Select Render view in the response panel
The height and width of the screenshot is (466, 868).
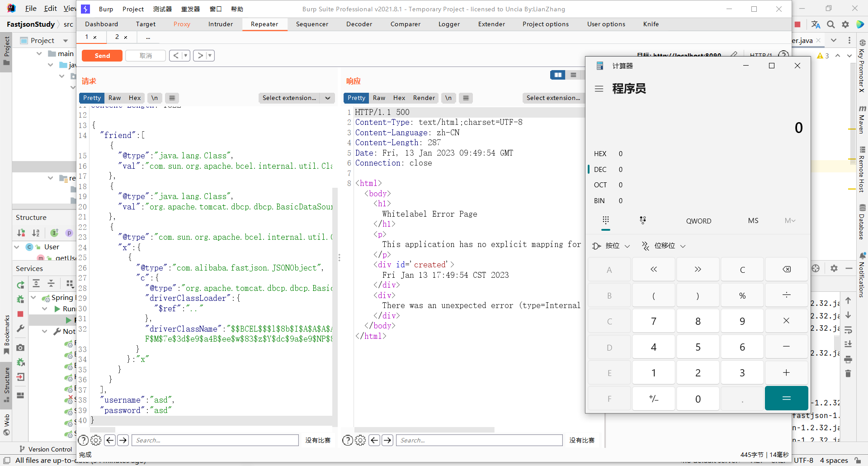click(424, 98)
